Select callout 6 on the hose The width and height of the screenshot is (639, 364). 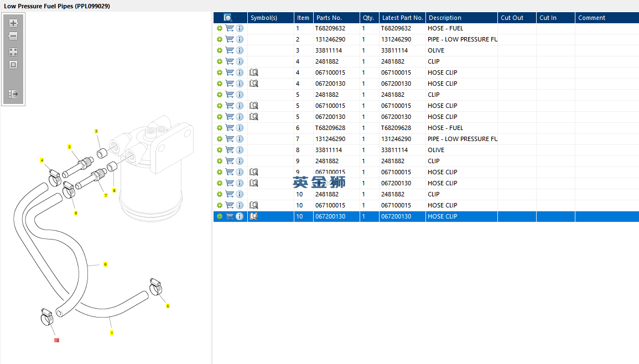click(x=105, y=264)
